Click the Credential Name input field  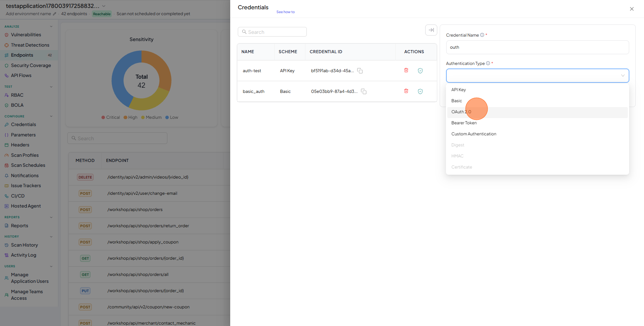537,47
